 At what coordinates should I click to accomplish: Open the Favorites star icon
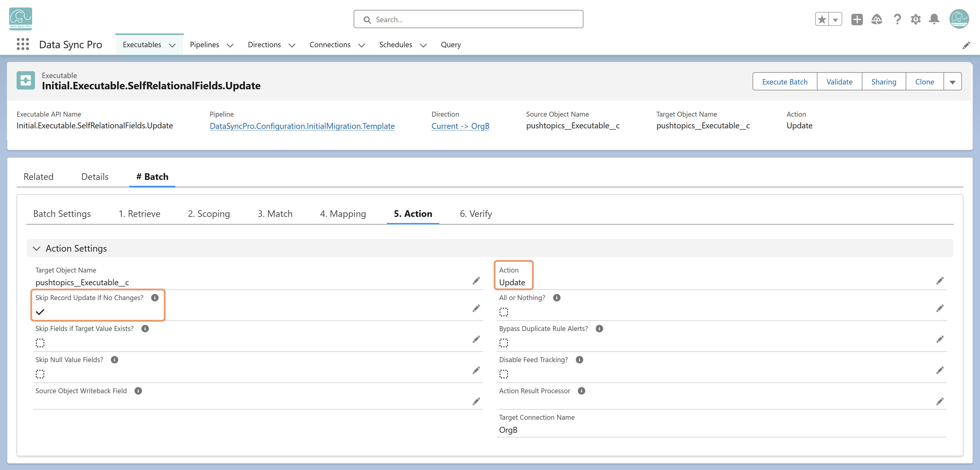click(x=822, y=19)
